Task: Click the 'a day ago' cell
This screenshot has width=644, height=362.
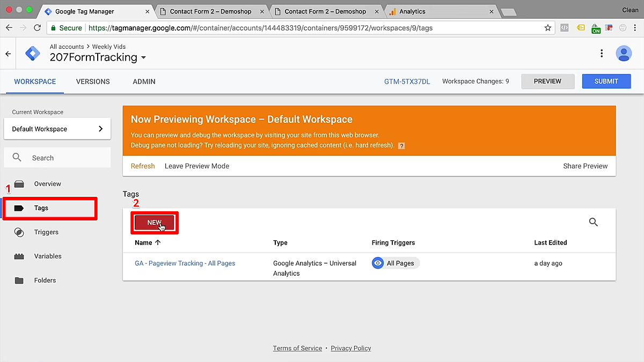Action: coord(548,263)
